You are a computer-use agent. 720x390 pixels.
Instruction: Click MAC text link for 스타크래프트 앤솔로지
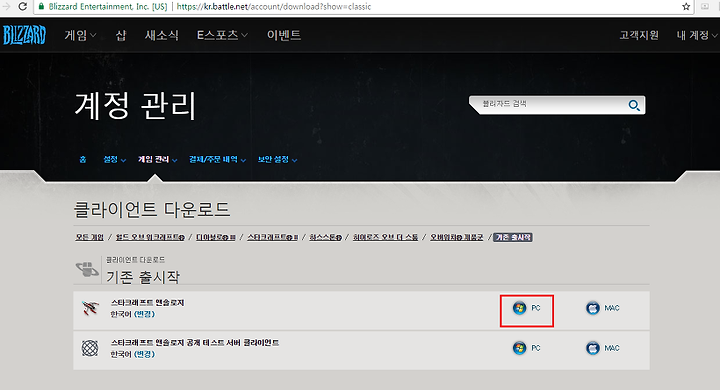click(612, 308)
